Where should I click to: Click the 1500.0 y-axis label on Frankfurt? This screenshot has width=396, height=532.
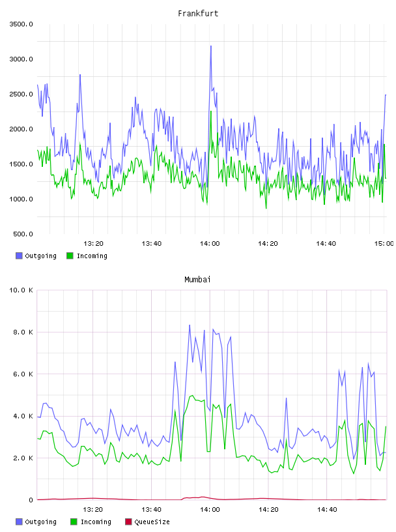[x=21, y=164]
